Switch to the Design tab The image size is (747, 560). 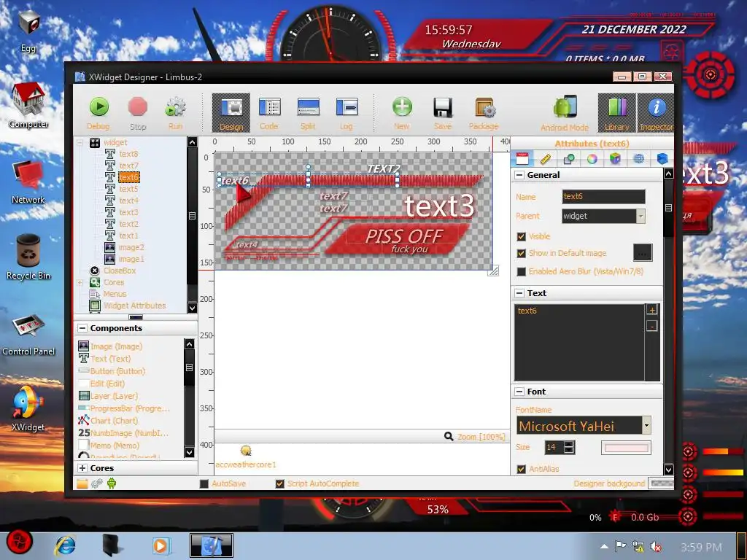[231, 113]
